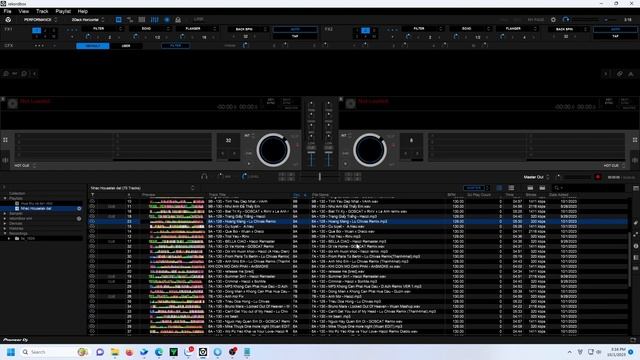
Task: Open the Track menu
Action: click(x=42, y=11)
